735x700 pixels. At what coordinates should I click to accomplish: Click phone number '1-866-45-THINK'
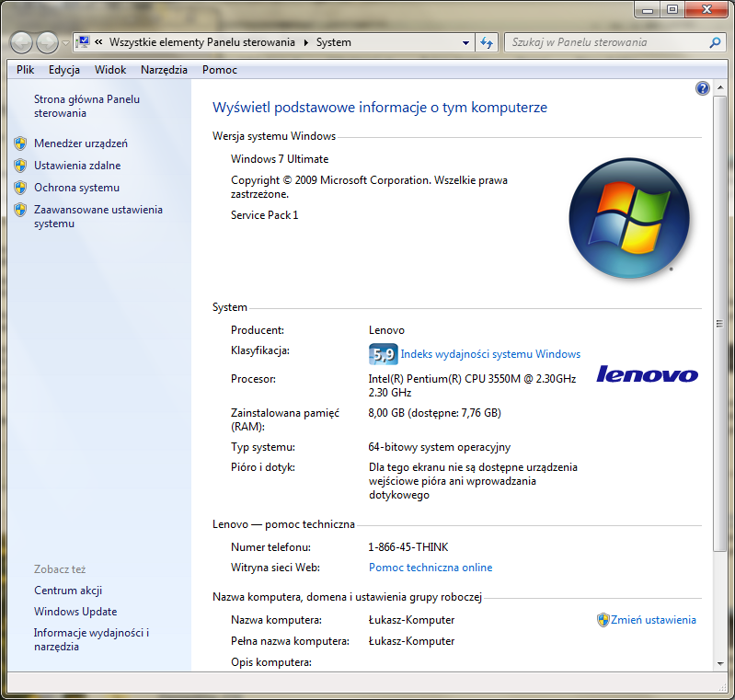point(408,547)
